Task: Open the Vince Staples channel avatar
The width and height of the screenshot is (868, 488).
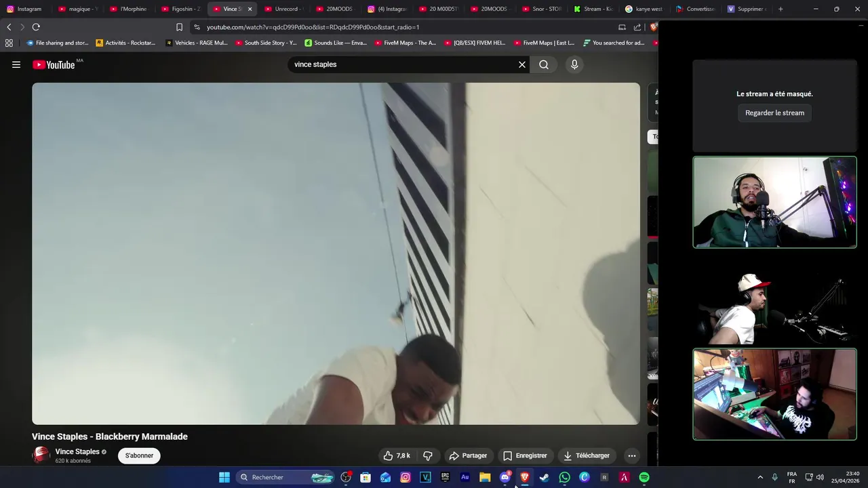Action: (x=41, y=455)
